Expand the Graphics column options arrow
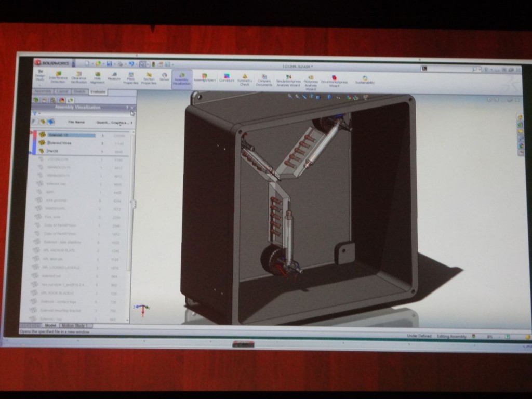 pos(120,125)
